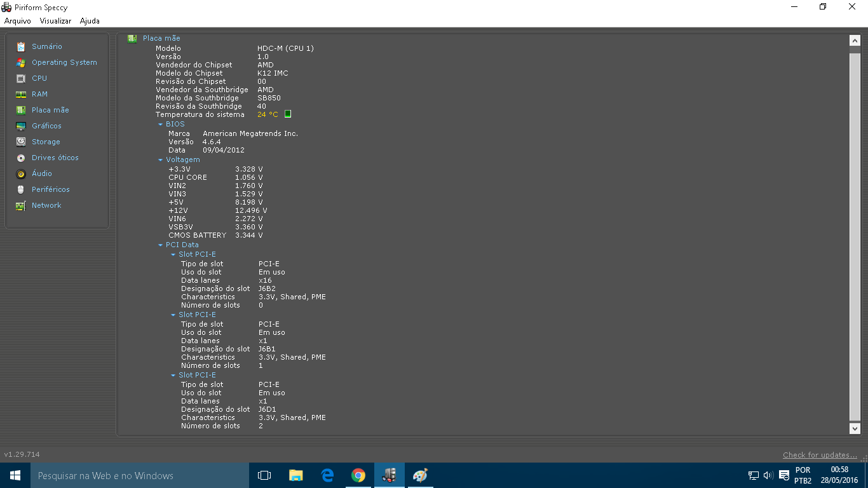
Task: Click the Periféricos mouse icon
Action: coord(21,189)
